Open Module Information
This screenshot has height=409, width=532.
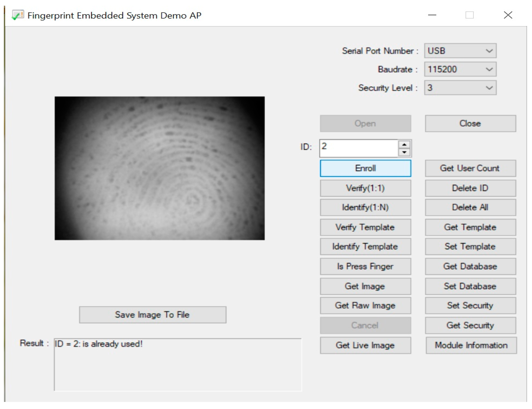[471, 345]
